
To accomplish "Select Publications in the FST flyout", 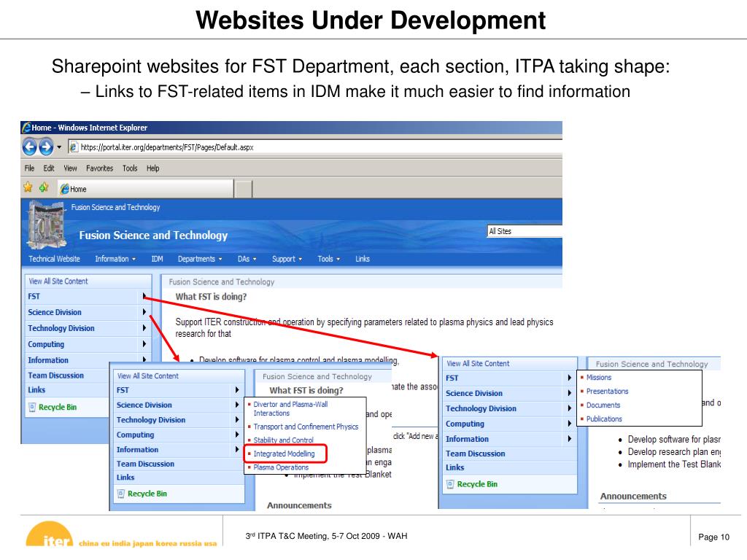I will point(604,419).
